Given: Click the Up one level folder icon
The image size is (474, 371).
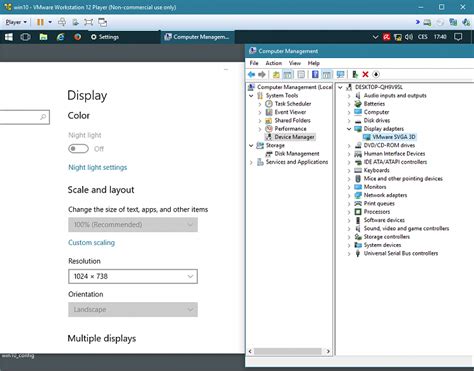Looking at the screenshot, I should point(276,74).
